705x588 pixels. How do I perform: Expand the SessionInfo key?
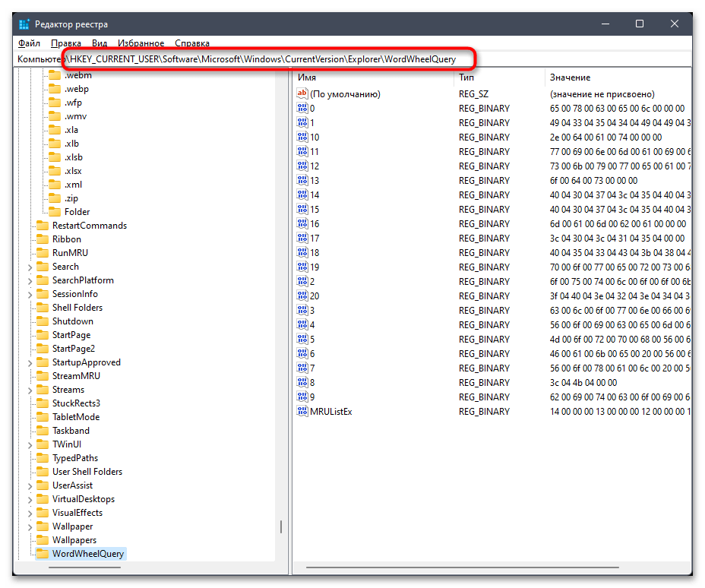click(30, 295)
